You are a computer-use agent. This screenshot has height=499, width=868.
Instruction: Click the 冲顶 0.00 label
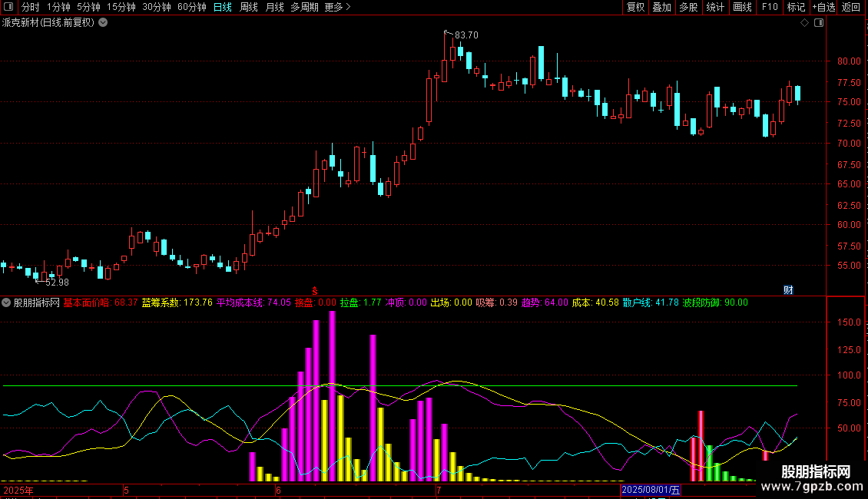pos(406,302)
